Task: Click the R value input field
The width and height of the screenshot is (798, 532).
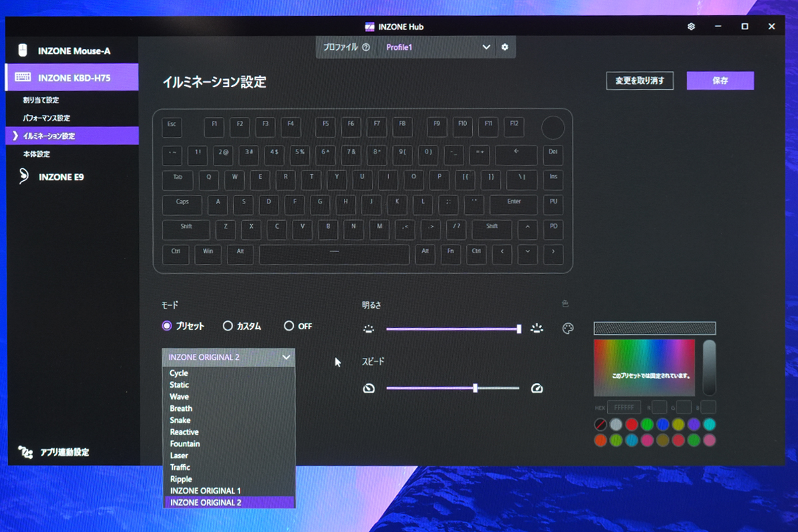Action: click(659, 407)
